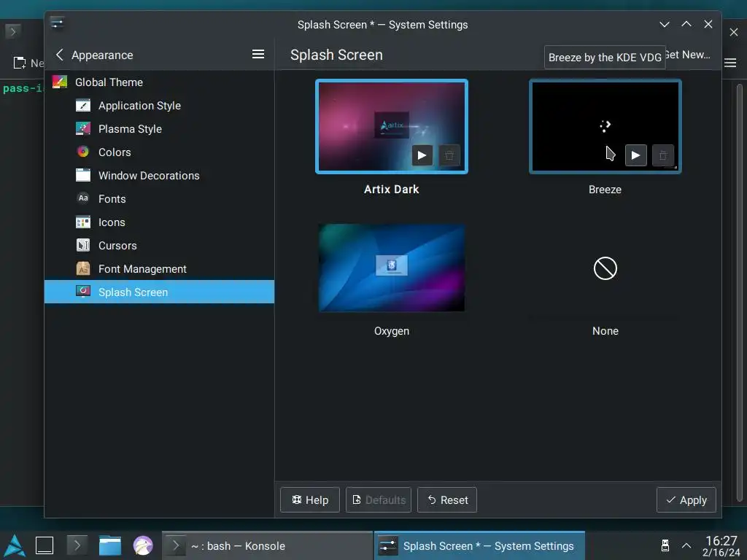The image size is (747, 560).
Task: Click the Konsole terminal tab icon
Action: coord(13,32)
